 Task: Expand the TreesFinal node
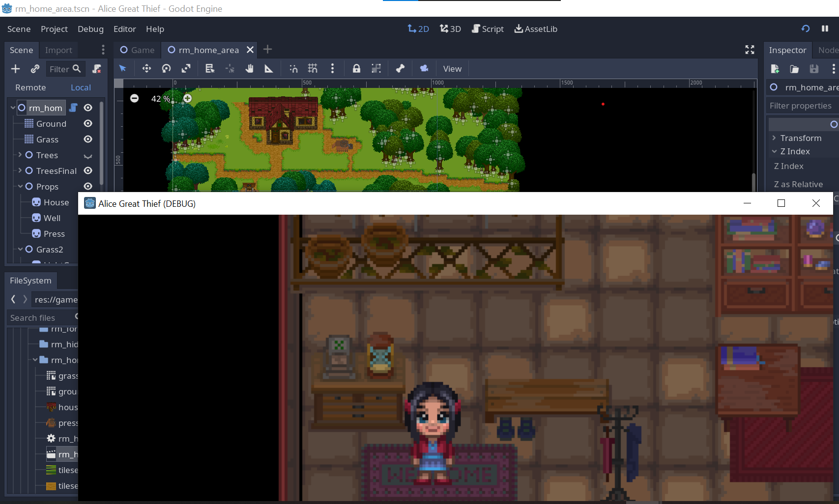[20, 171]
